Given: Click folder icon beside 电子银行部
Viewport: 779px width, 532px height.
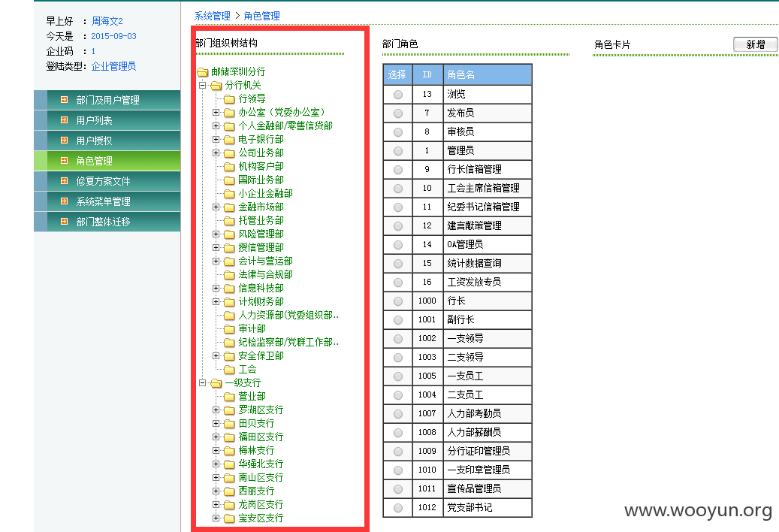Looking at the screenshot, I should coord(229,140).
